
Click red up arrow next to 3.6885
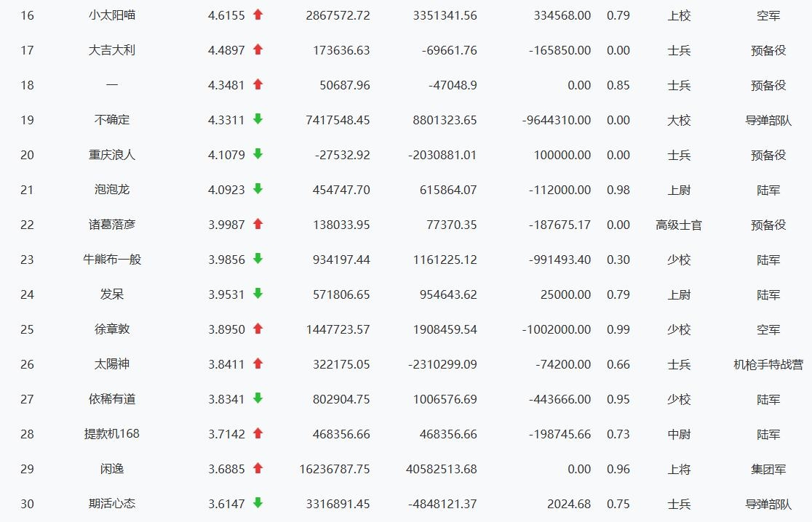point(258,468)
